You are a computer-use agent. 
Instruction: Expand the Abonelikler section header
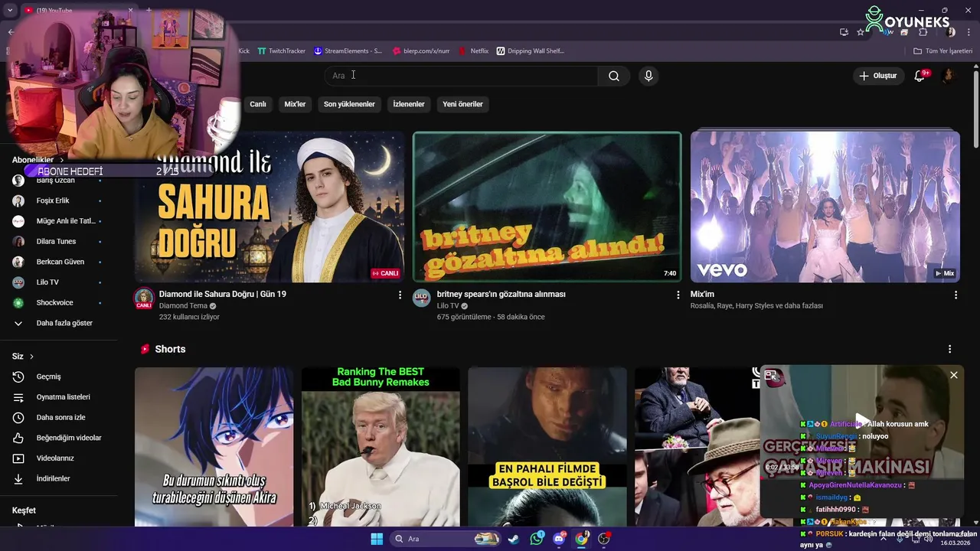(38, 160)
